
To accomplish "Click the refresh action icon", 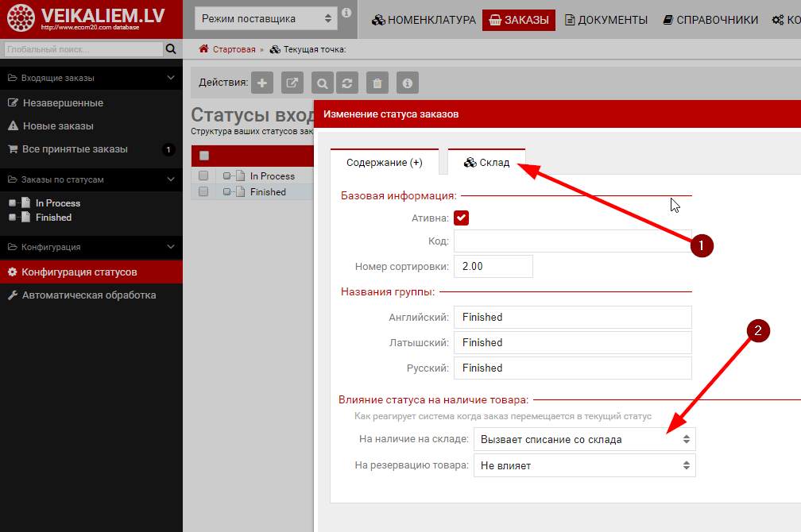I will coord(346,83).
